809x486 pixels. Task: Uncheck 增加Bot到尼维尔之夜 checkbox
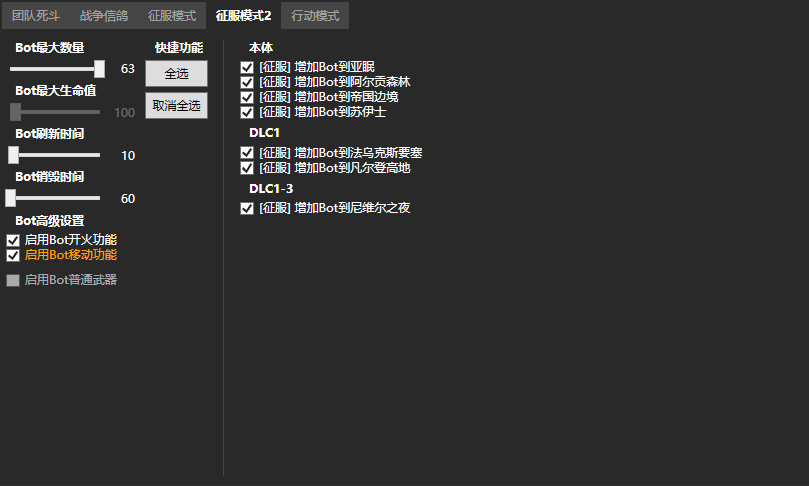tap(247, 209)
